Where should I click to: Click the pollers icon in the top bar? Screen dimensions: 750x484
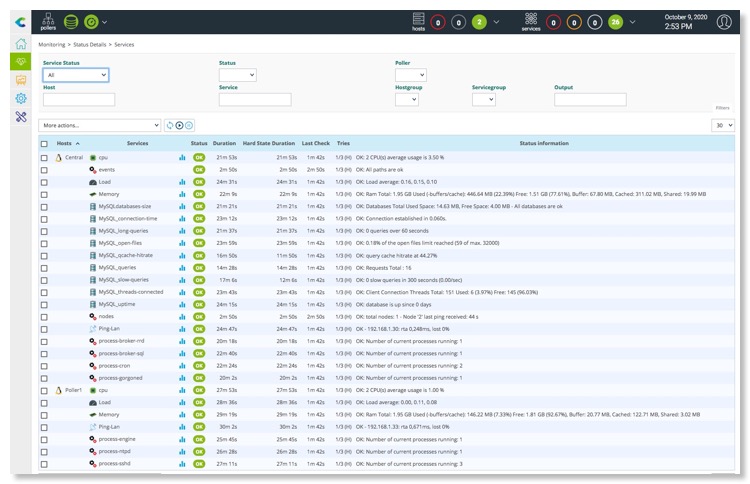48,20
